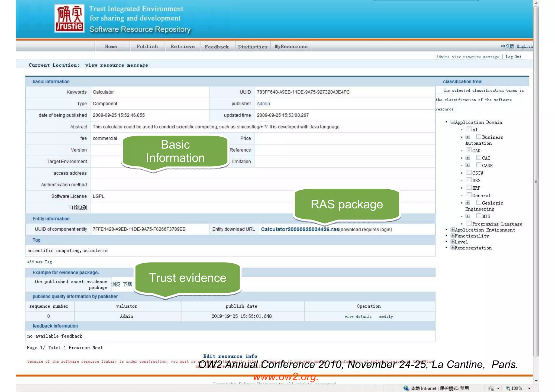Click Edit resource info
This screenshot has height=392, width=555.
[x=230, y=356]
